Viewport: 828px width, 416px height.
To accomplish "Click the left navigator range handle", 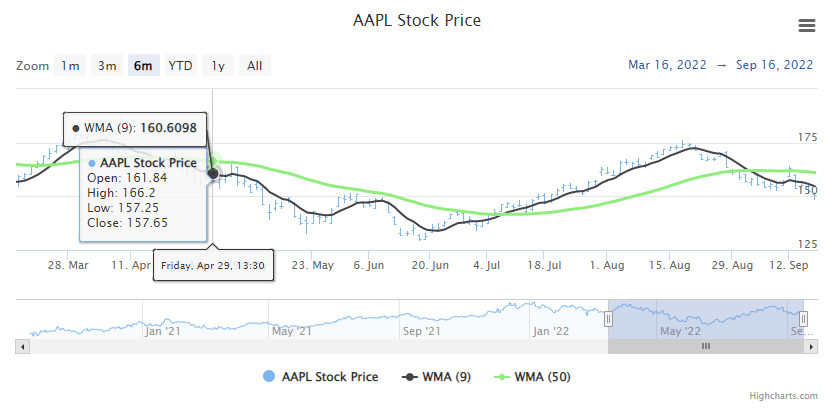I will tap(608, 319).
